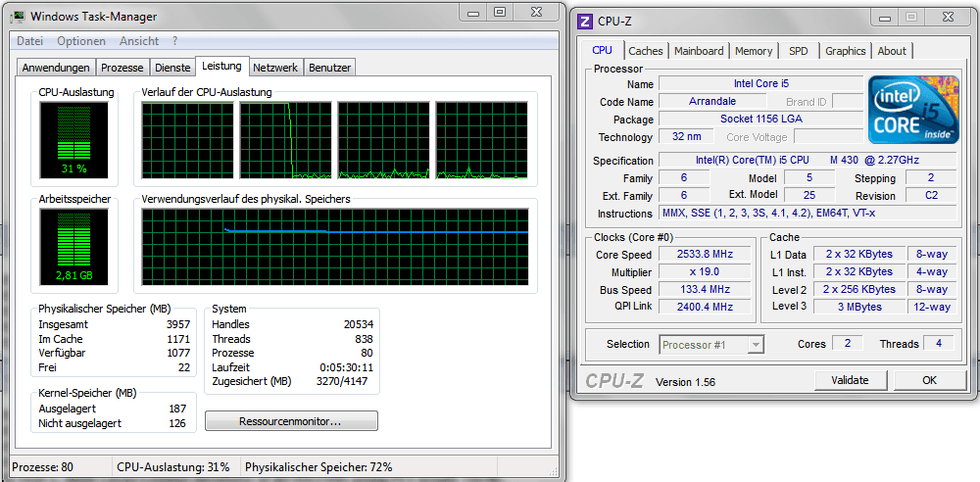This screenshot has height=482, width=980.
Task: Click the Instructions field listing MMX, SSE
Action: coord(808,214)
